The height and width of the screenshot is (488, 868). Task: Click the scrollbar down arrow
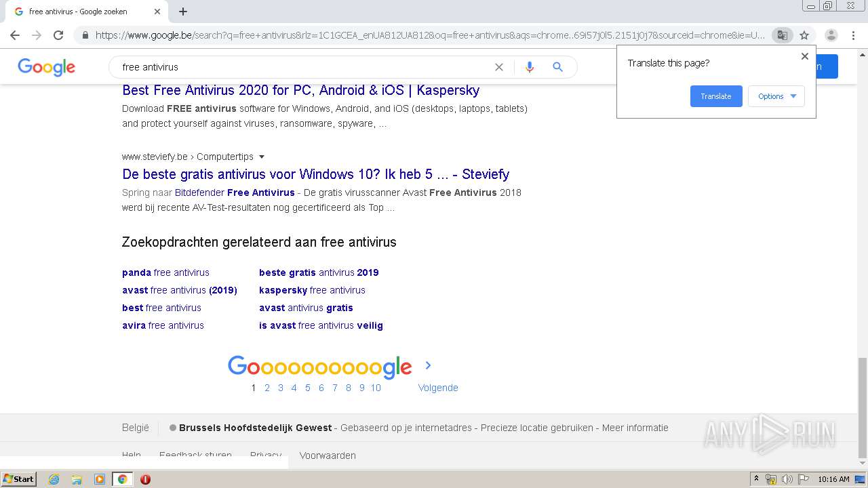pyautogui.click(x=863, y=464)
